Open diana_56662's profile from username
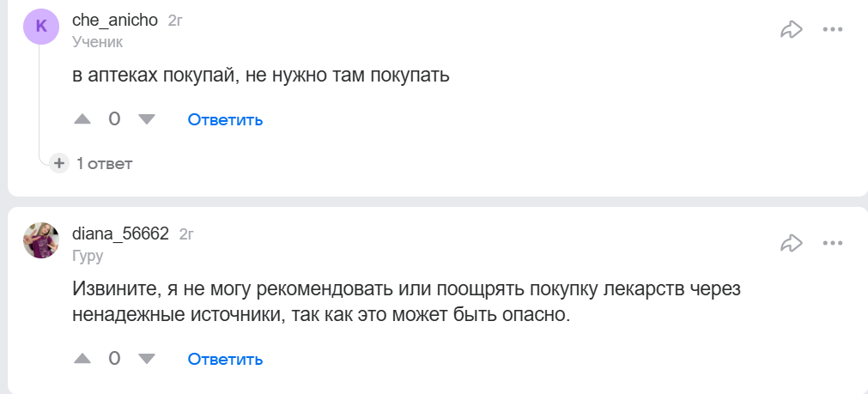This screenshot has height=394, width=868. click(120, 233)
